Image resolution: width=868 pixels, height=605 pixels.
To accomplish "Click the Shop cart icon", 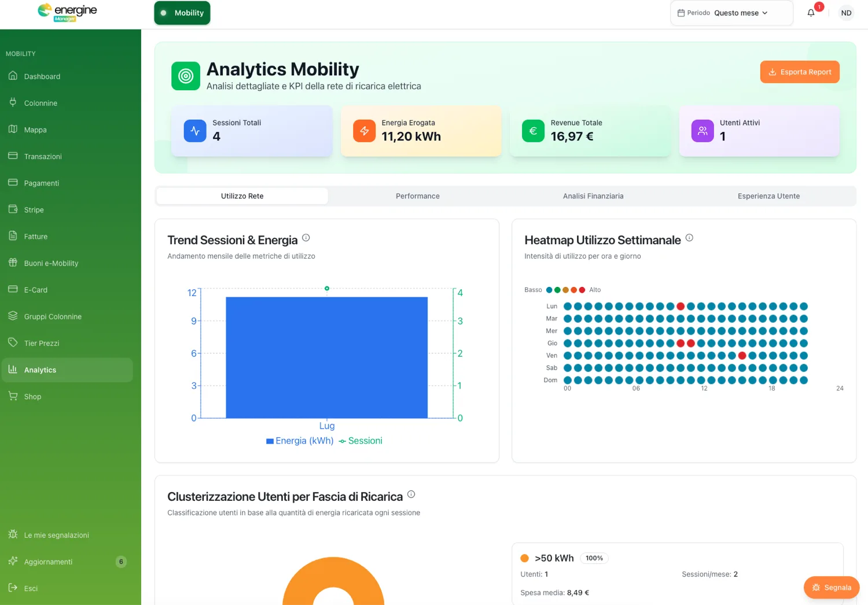I will (x=13, y=396).
